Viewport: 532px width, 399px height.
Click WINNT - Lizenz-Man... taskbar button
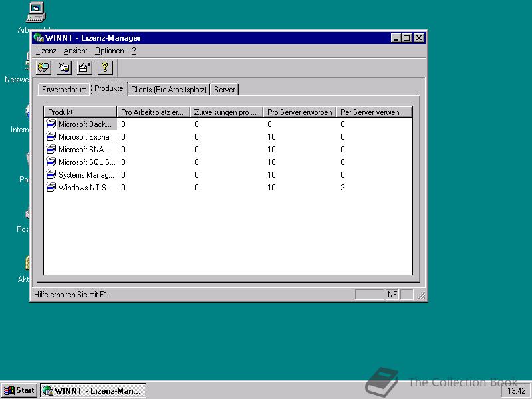click(93, 390)
